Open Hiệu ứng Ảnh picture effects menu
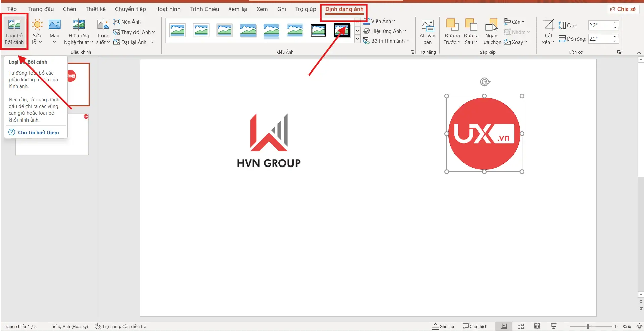Image resolution: width=644 pixels, height=331 pixels. click(385, 31)
